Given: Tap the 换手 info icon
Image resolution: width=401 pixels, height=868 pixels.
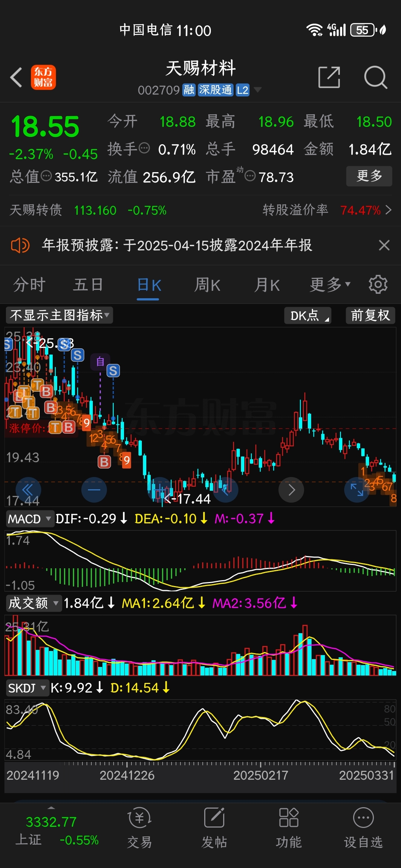Looking at the screenshot, I should [x=144, y=148].
